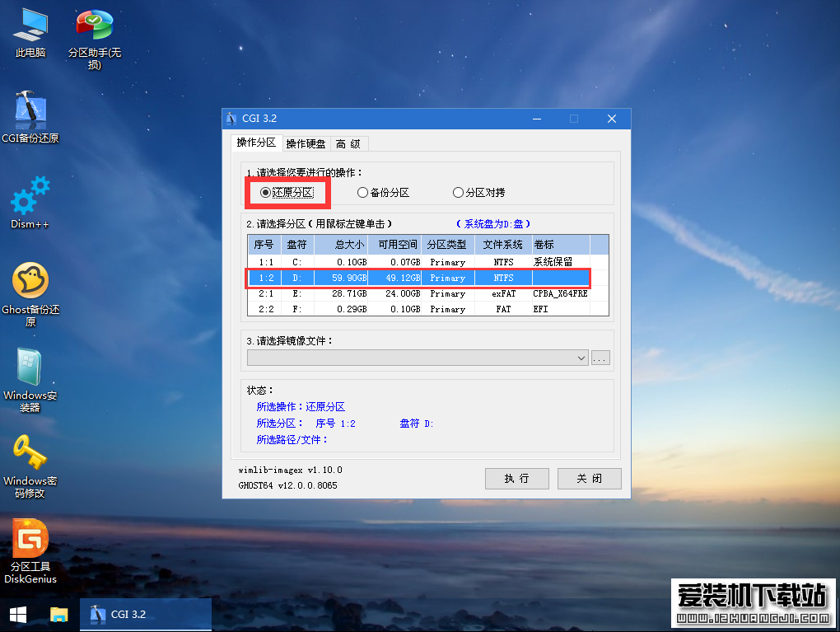Close the CGI 3.2 window
The image size is (840, 632).
(612, 119)
